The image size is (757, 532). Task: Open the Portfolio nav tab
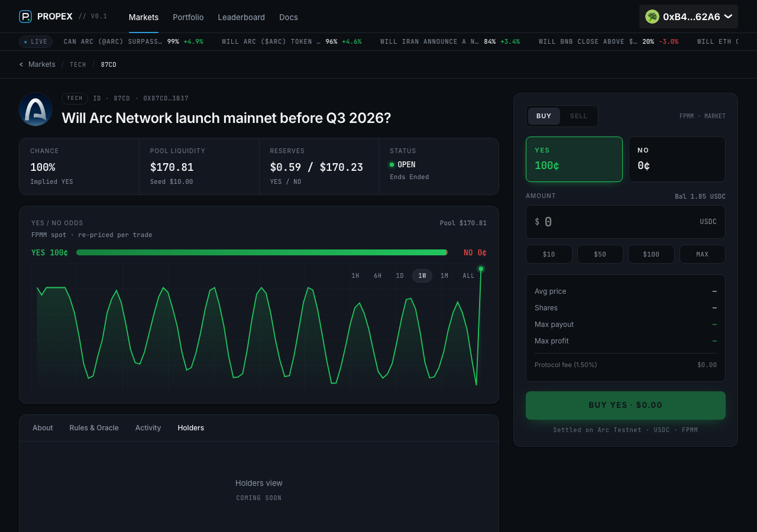188,17
